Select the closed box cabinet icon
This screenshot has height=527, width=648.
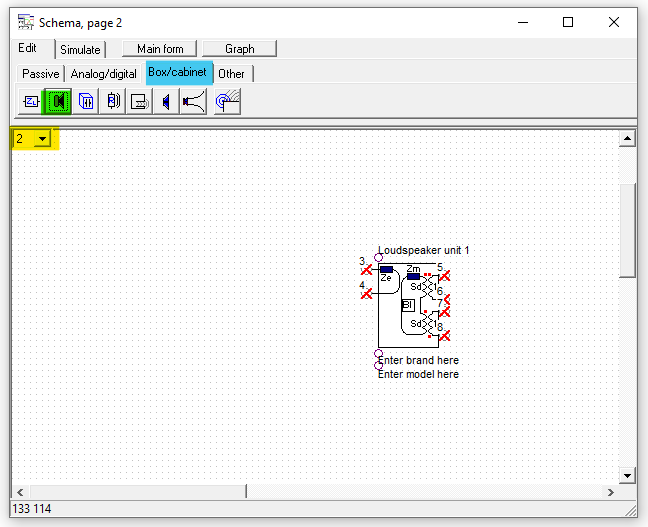[86, 101]
